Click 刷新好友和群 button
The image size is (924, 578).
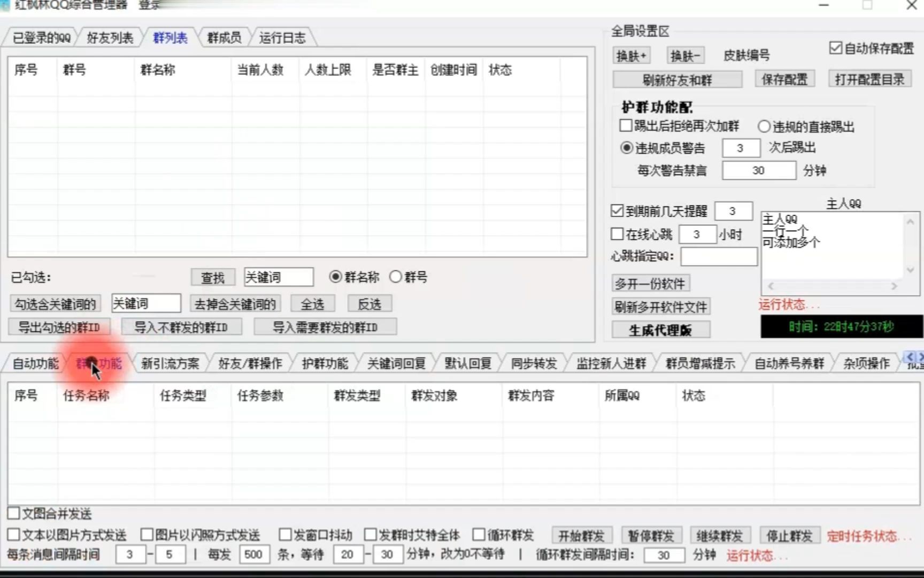(x=677, y=80)
